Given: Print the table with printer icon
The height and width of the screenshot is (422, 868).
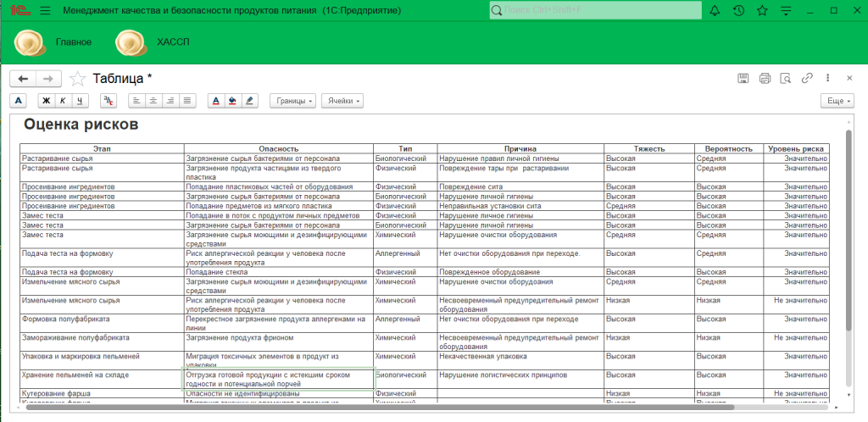Looking at the screenshot, I should 765,79.
